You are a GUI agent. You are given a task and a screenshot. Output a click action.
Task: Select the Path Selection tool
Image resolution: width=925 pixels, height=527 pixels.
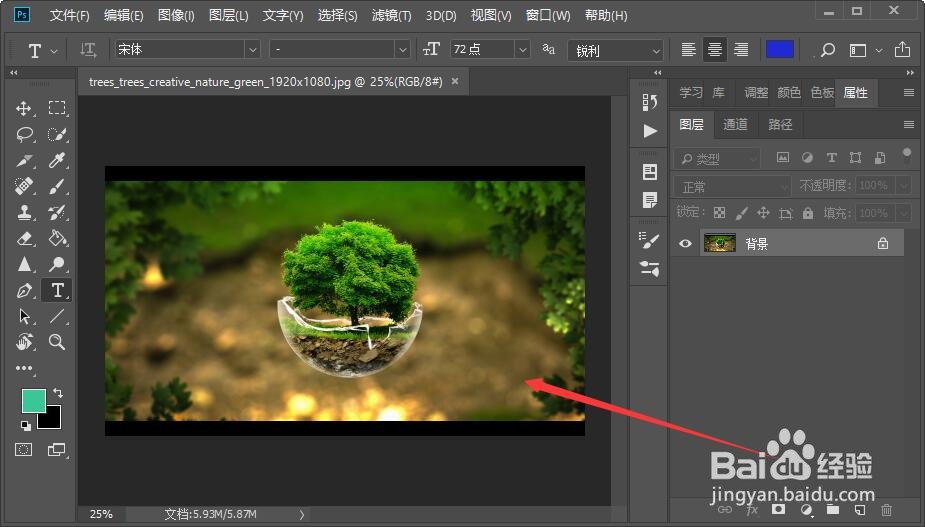click(x=24, y=316)
